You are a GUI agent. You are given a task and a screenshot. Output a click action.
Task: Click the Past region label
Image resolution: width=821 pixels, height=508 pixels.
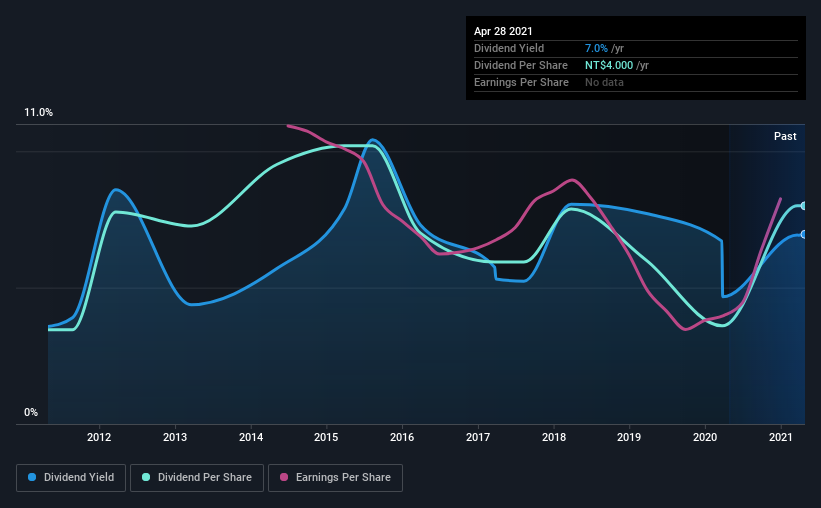pyautogui.click(x=785, y=136)
